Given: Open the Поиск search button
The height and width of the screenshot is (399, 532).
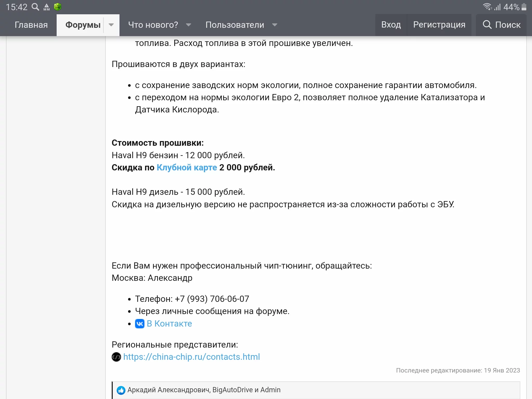Looking at the screenshot, I should point(501,25).
